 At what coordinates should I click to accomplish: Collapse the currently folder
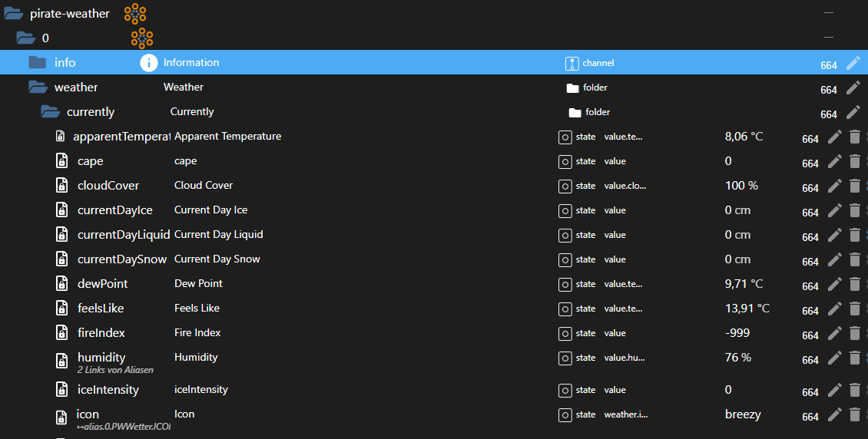coord(50,112)
